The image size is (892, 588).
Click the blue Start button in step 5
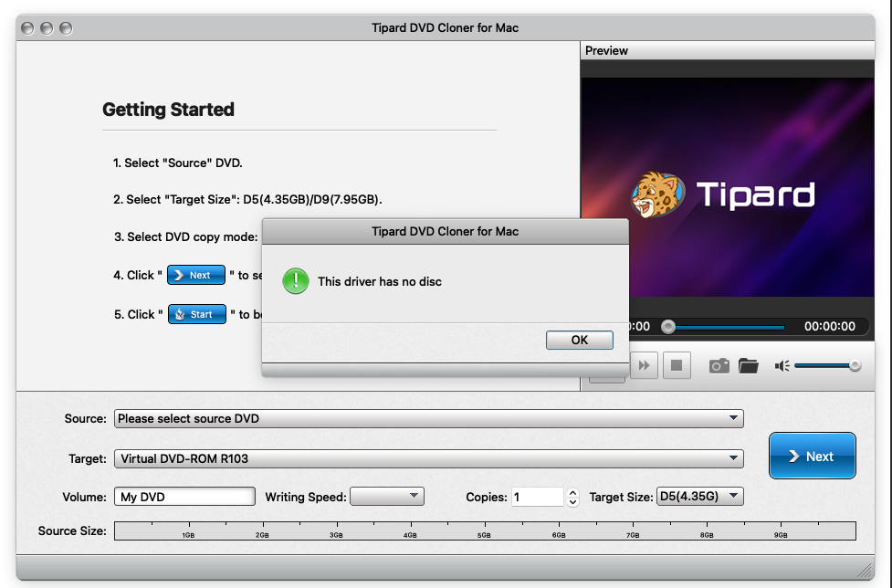pos(196,314)
